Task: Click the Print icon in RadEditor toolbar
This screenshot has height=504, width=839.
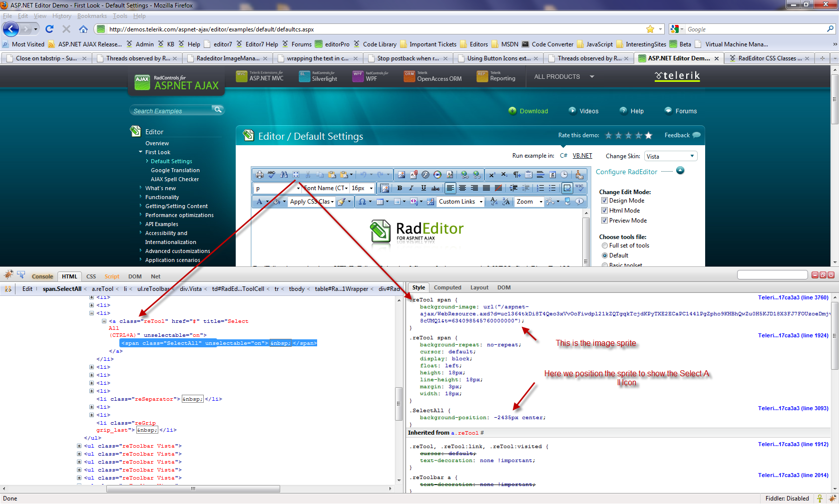Action: click(x=260, y=175)
